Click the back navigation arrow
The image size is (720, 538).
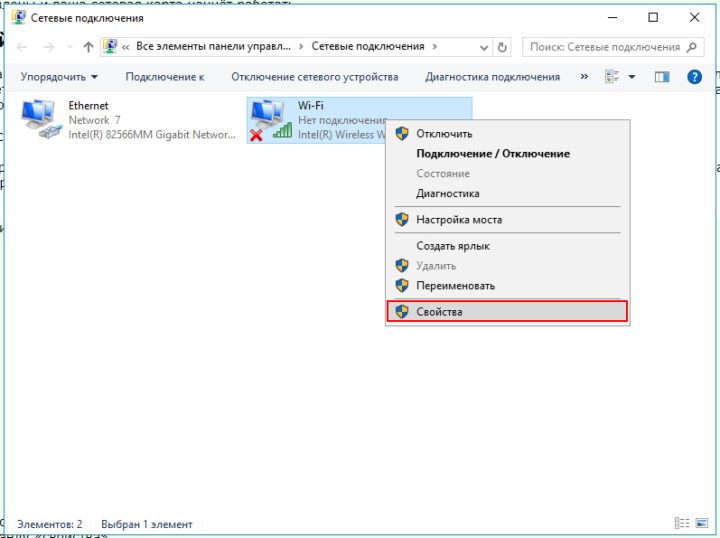(x=22, y=47)
